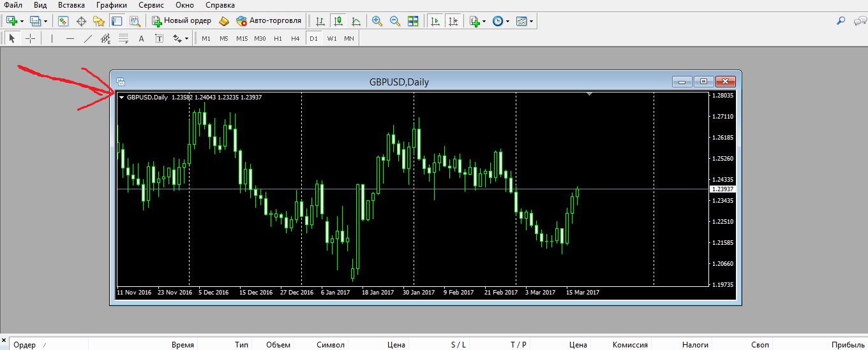
Task: Switch chart to Bar Chart
Action: point(320,20)
